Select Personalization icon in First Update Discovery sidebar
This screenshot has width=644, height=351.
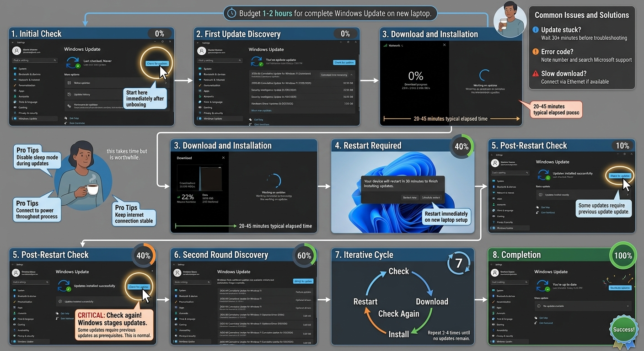point(200,85)
